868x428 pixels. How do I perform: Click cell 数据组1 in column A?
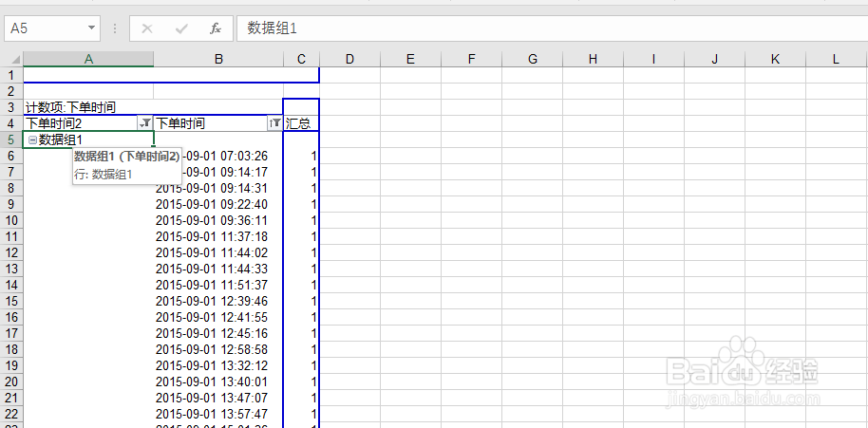(x=88, y=140)
